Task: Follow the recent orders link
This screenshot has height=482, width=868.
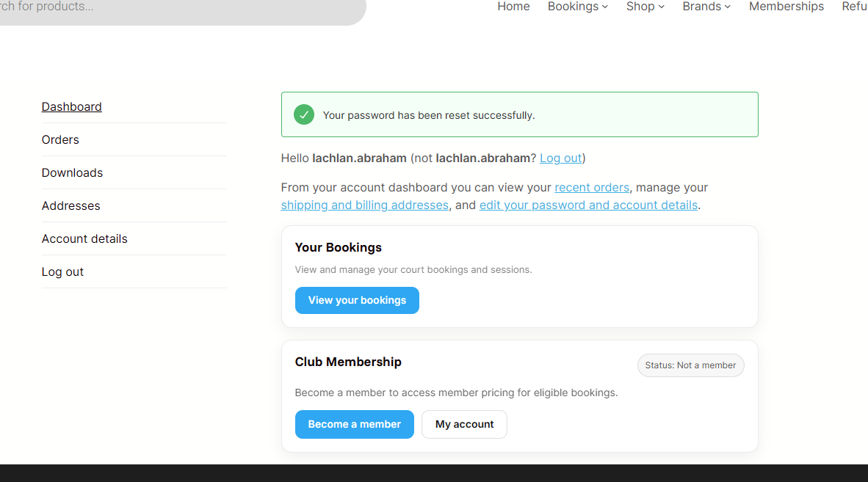Action: (x=592, y=187)
